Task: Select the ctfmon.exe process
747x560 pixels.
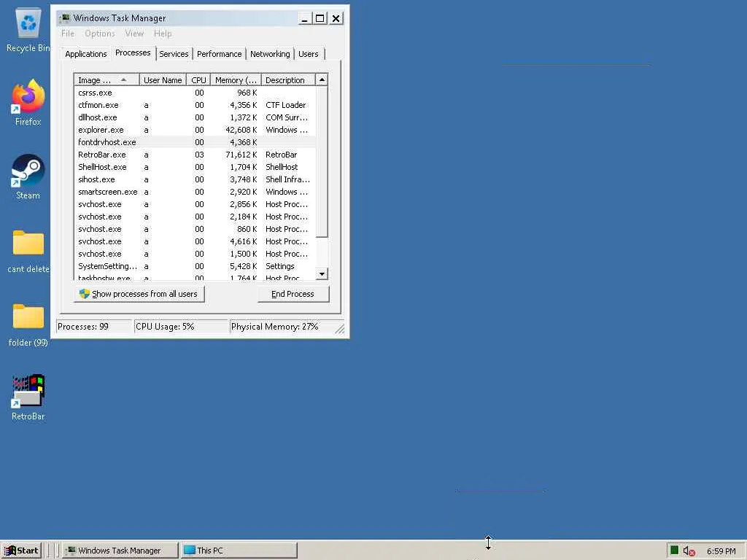Action: pos(195,105)
